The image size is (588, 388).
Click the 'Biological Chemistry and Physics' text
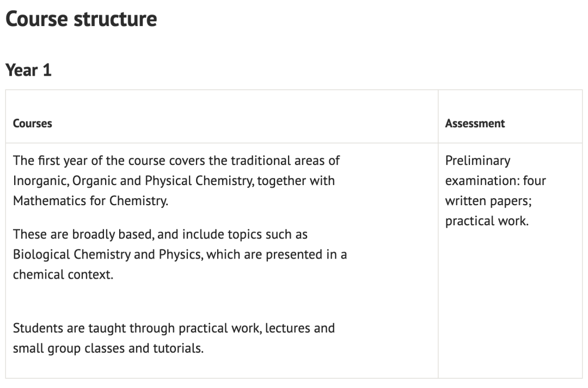point(108,255)
